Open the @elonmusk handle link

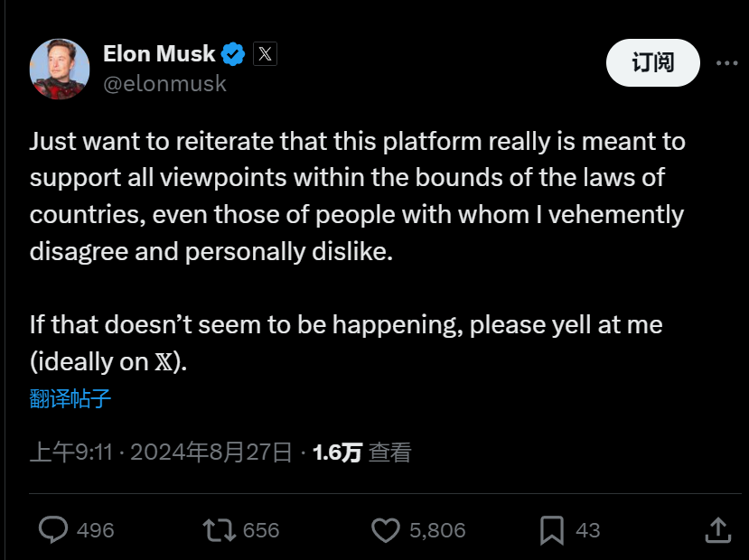point(164,84)
